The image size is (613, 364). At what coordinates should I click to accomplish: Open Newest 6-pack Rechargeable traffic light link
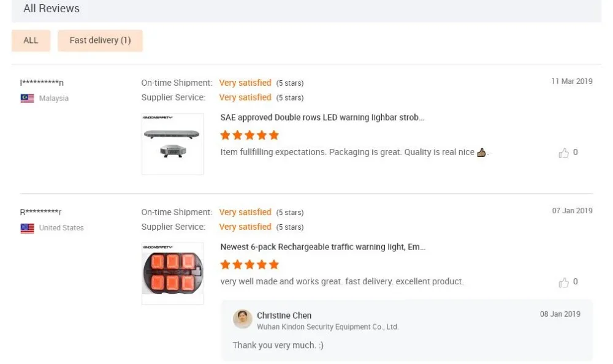[322, 247]
